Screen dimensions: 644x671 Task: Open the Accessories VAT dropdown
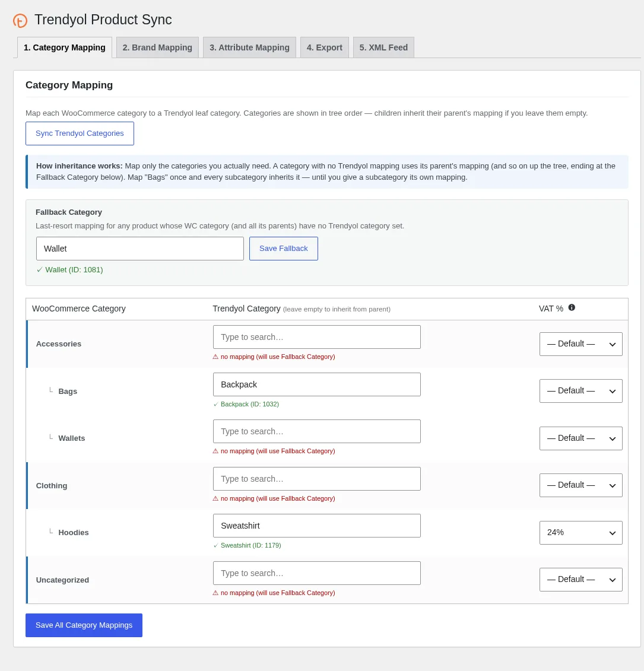[580, 344]
